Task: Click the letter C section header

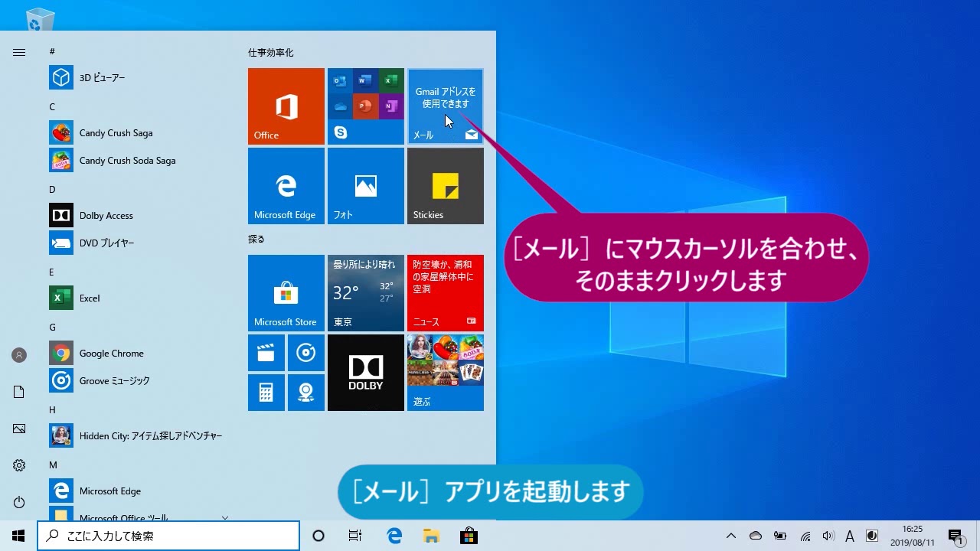Action: click(52, 107)
